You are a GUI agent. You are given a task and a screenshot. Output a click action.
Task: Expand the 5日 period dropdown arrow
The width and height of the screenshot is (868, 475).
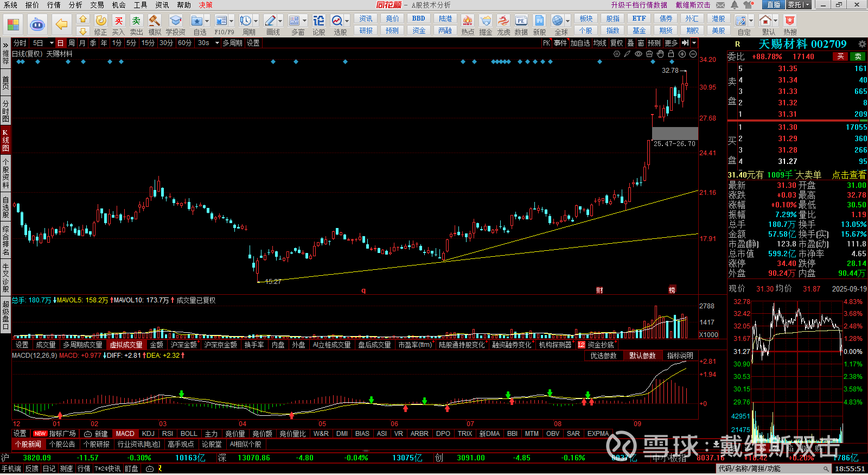coord(52,43)
